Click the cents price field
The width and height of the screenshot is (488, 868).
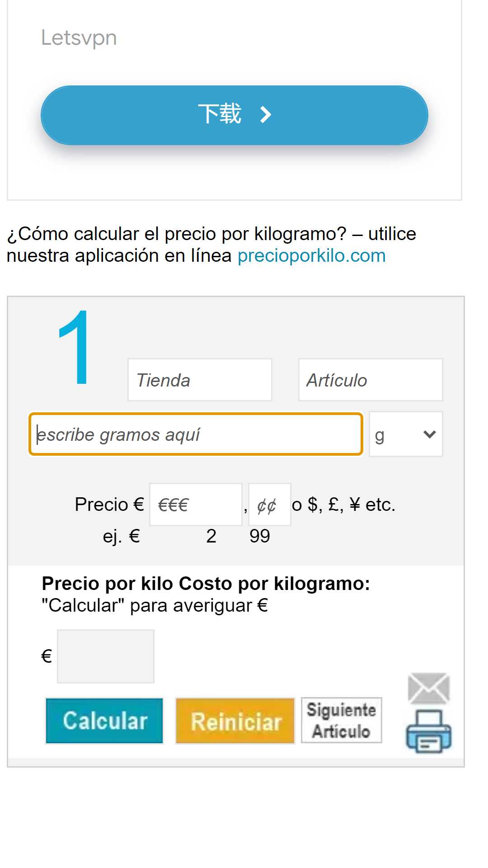pyautogui.click(x=270, y=505)
